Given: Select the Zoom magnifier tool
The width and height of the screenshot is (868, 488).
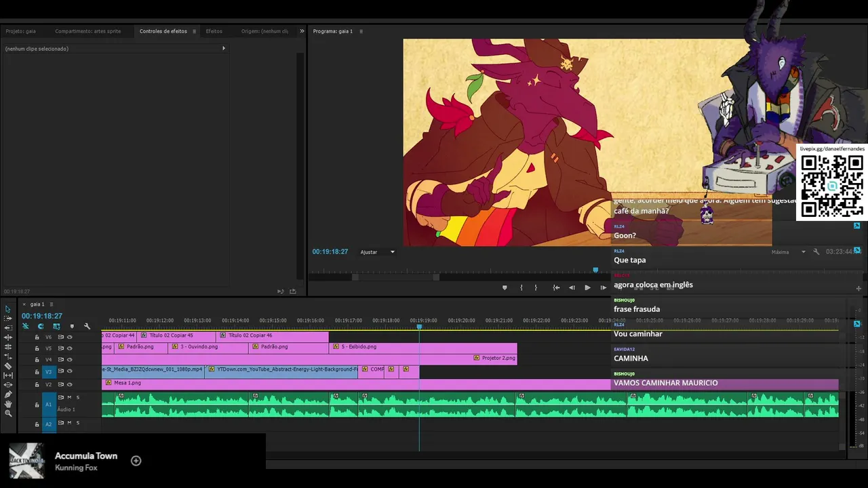Looking at the screenshot, I should (8, 413).
